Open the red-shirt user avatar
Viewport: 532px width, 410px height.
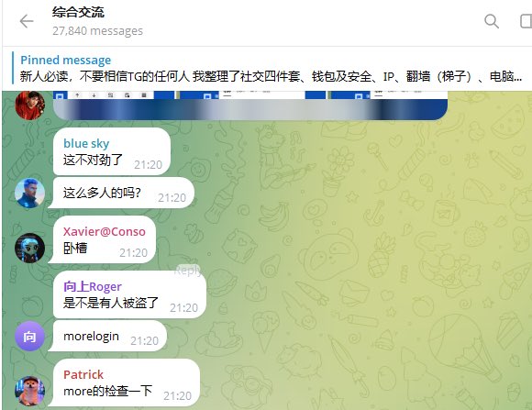click(x=30, y=105)
